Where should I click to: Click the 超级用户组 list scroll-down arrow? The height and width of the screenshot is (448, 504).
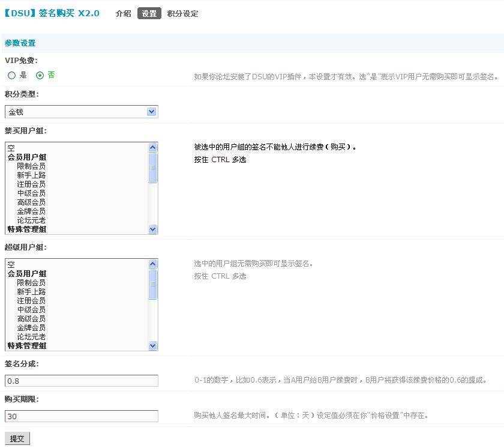152,345
